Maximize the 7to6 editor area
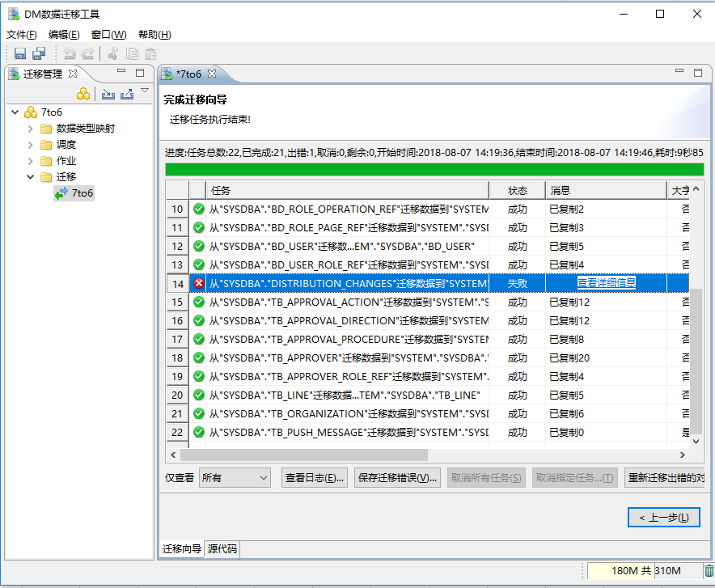 click(698, 73)
